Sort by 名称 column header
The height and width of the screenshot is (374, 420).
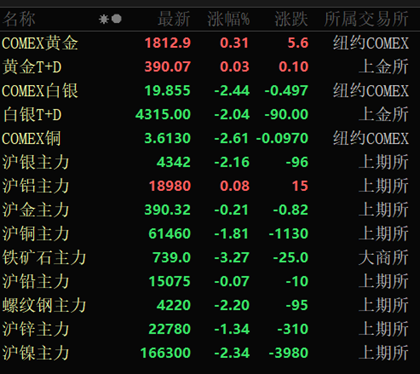coord(19,19)
